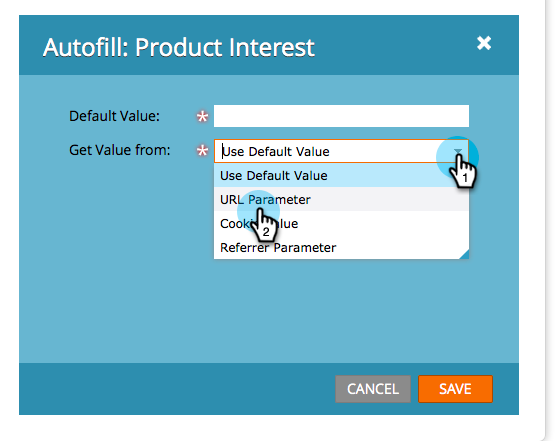Click the CANCEL button
This screenshot has height=441, width=557.
pos(373,389)
